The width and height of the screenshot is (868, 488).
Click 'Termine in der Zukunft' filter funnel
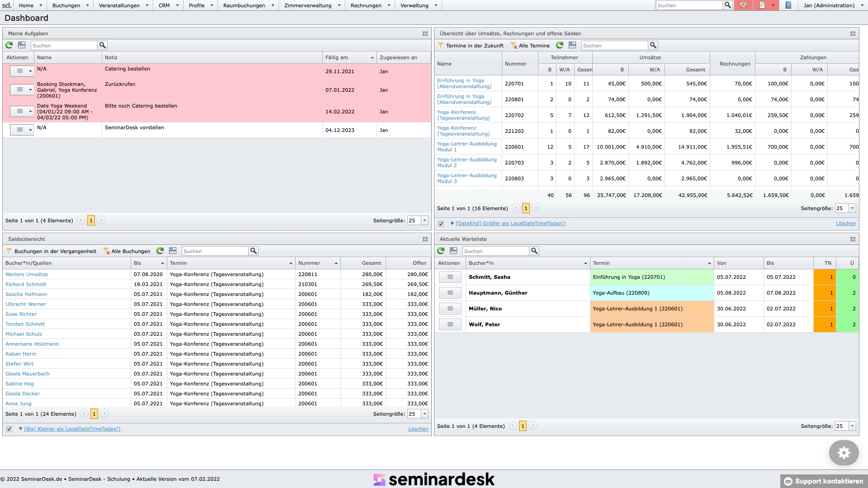coord(441,45)
